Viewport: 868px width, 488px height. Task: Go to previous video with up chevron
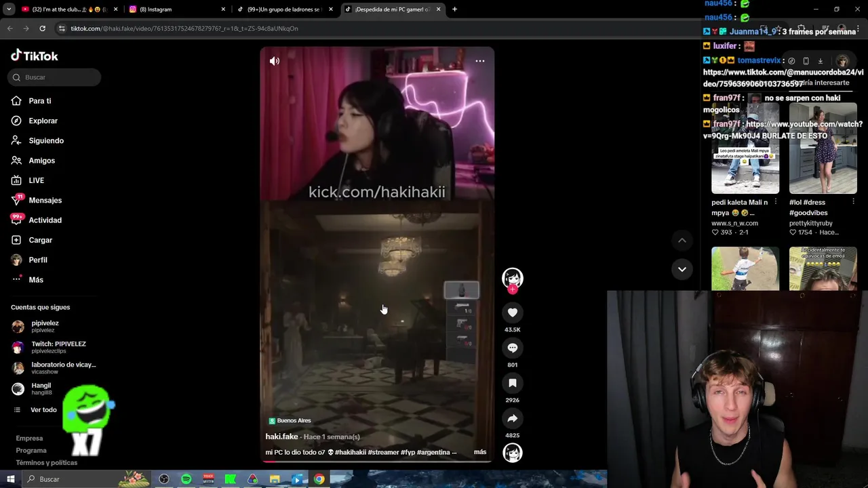pos(682,241)
